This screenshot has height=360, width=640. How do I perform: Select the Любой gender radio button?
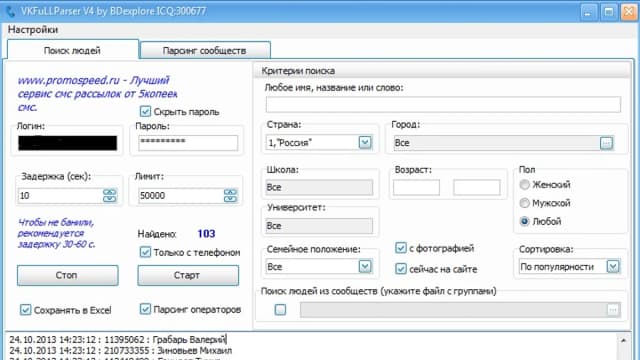tap(524, 221)
